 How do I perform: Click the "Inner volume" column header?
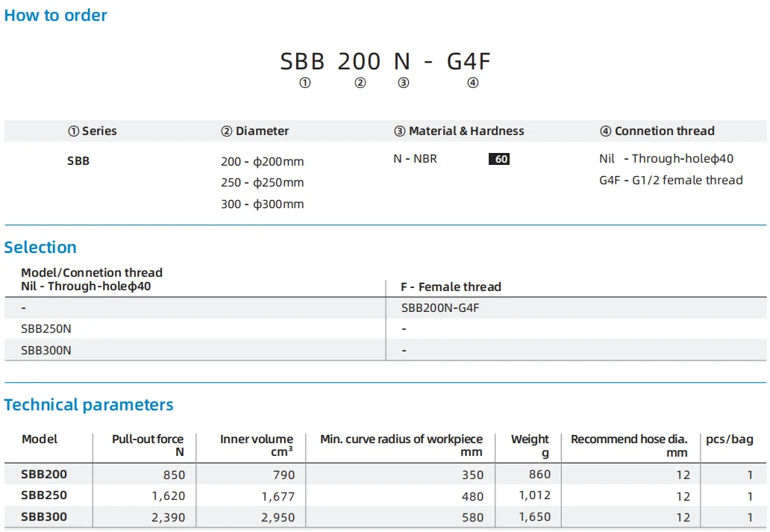256,445
